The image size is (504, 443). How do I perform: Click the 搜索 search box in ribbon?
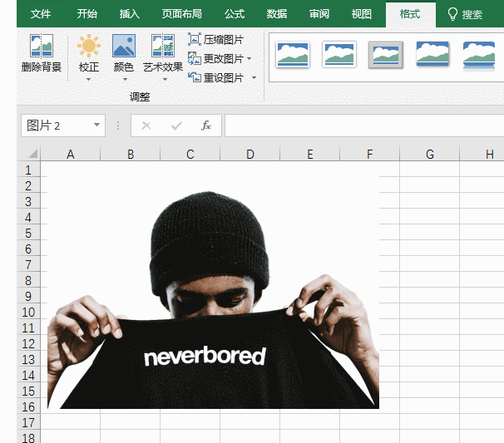[466, 14]
